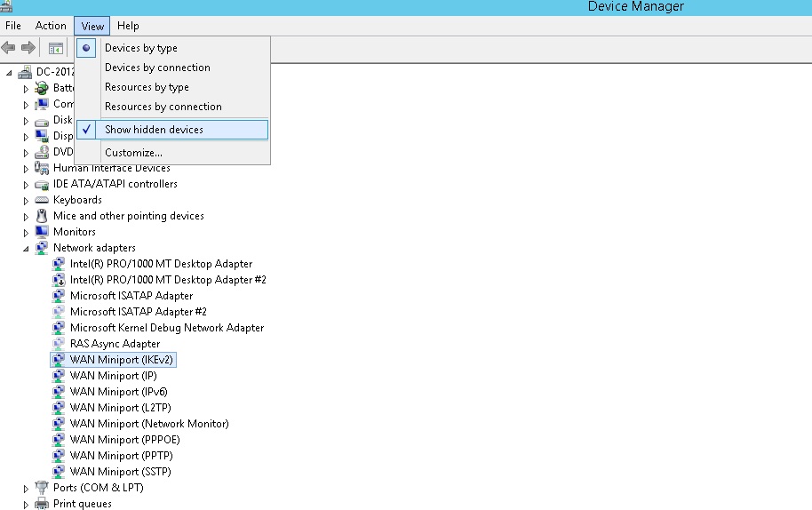Select WAN Miniport (L2TP) label
Viewport: 812px width, 510px height.
[x=121, y=408]
